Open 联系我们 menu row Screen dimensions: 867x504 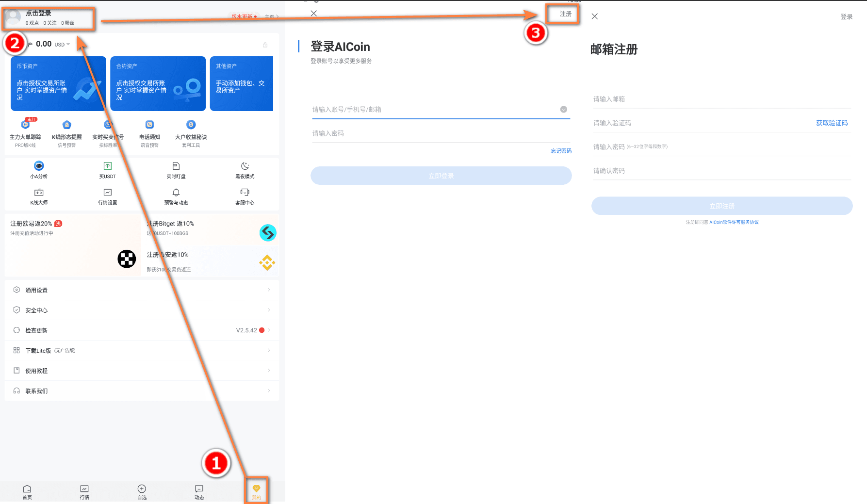pos(142,391)
